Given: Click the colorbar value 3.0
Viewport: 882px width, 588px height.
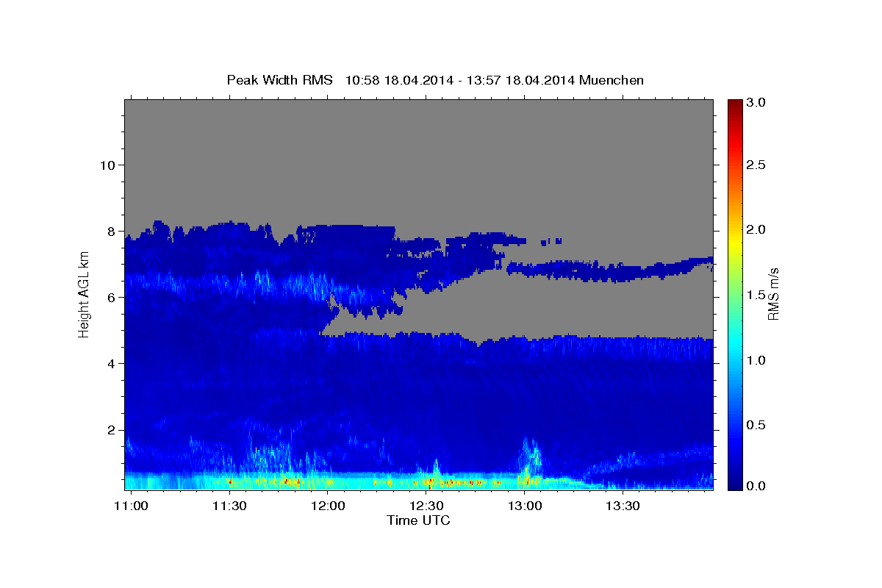Looking at the screenshot, I should 756,103.
